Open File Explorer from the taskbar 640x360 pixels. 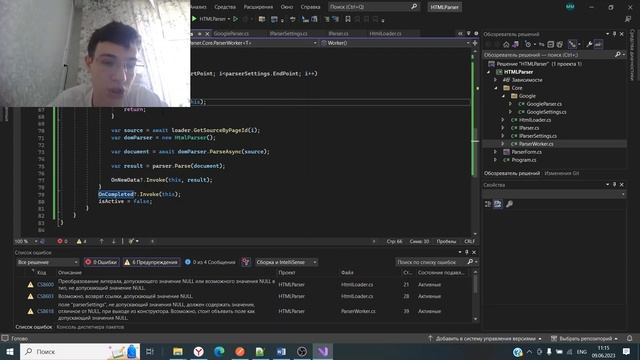click(x=178, y=351)
